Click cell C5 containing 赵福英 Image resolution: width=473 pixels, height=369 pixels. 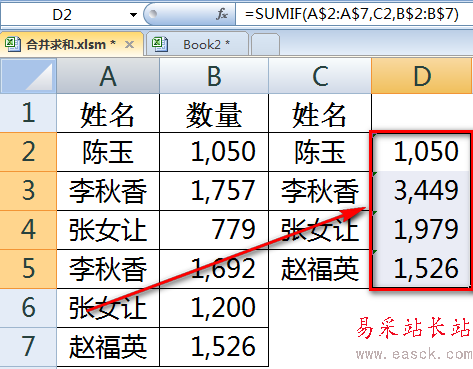click(320, 269)
